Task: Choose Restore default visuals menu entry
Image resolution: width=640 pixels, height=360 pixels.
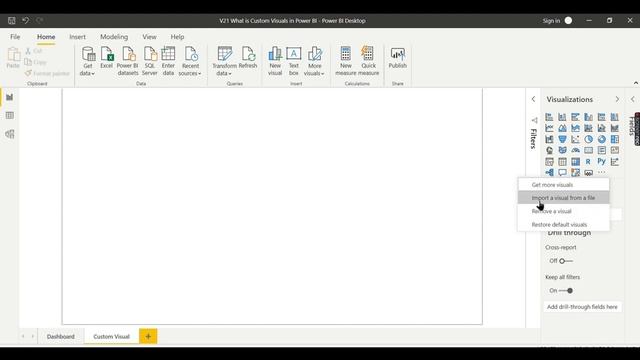Action: [x=564, y=225]
